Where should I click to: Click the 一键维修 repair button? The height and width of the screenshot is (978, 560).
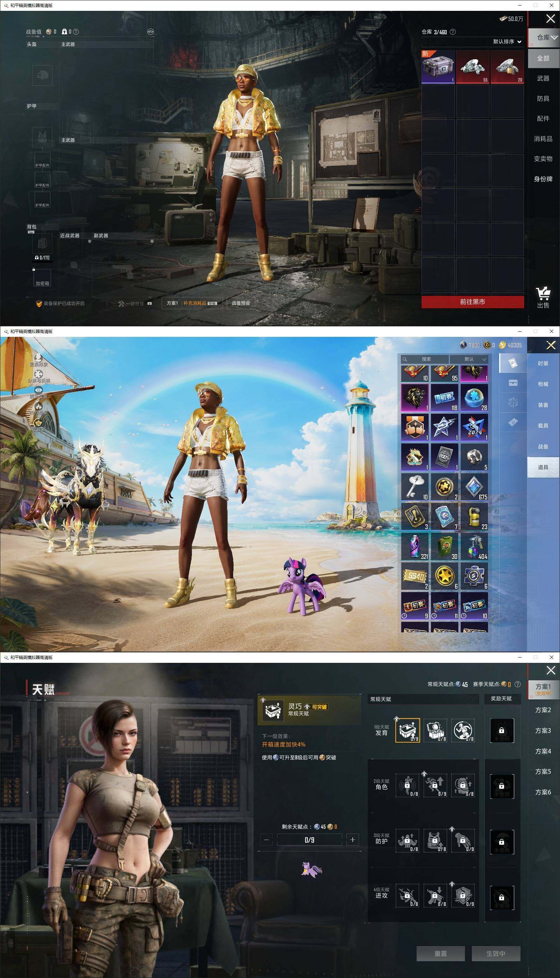tap(135, 304)
